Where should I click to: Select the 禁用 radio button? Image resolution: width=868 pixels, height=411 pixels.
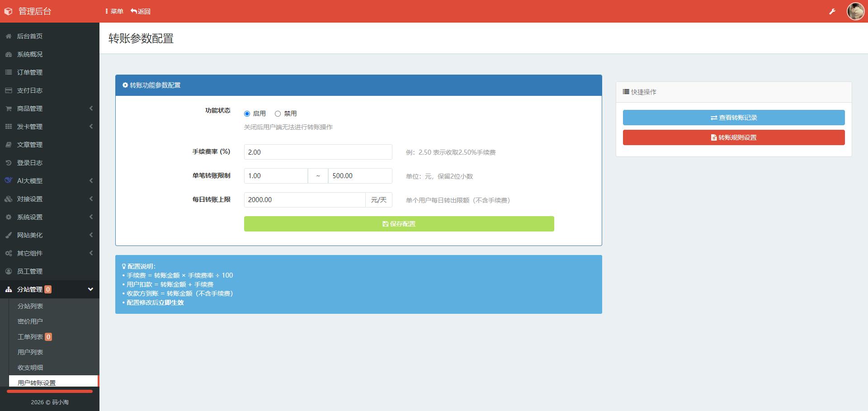click(278, 114)
